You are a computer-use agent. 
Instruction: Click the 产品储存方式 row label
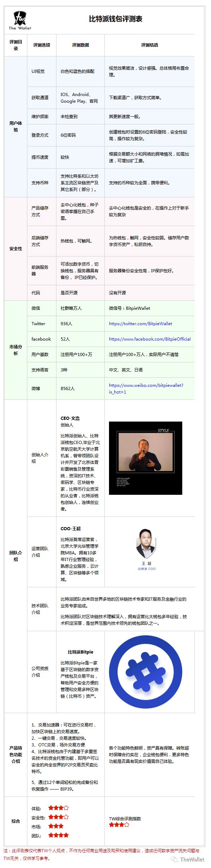[40, 211]
